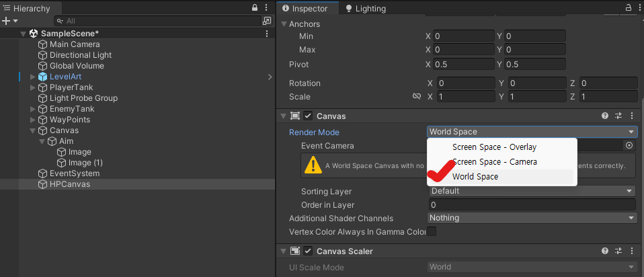This screenshot has width=644, height=277.
Task: Expand the PlayerTank object
Action: tap(33, 87)
